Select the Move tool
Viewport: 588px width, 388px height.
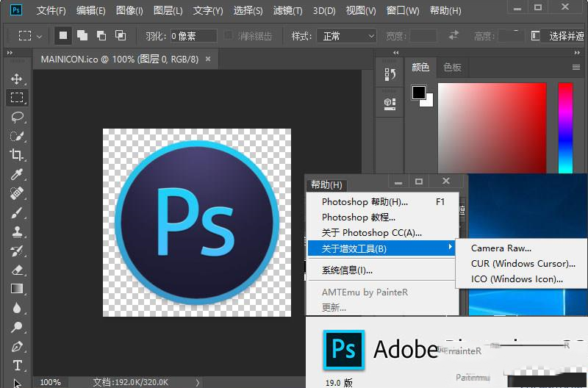pos(16,79)
